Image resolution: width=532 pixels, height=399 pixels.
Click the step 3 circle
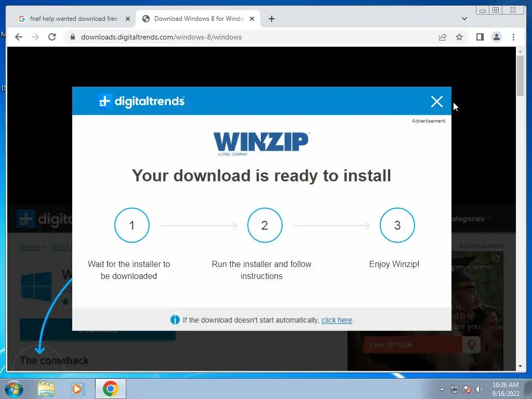coord(397,225)
